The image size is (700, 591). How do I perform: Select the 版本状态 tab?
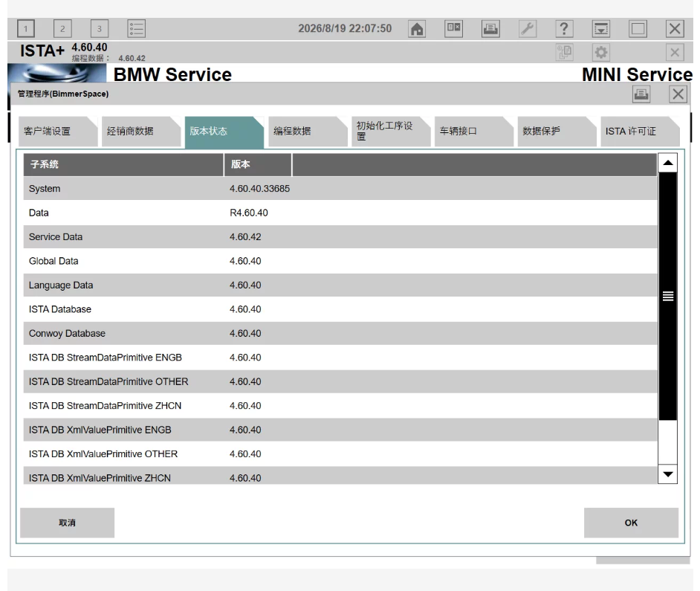(224, 132)
